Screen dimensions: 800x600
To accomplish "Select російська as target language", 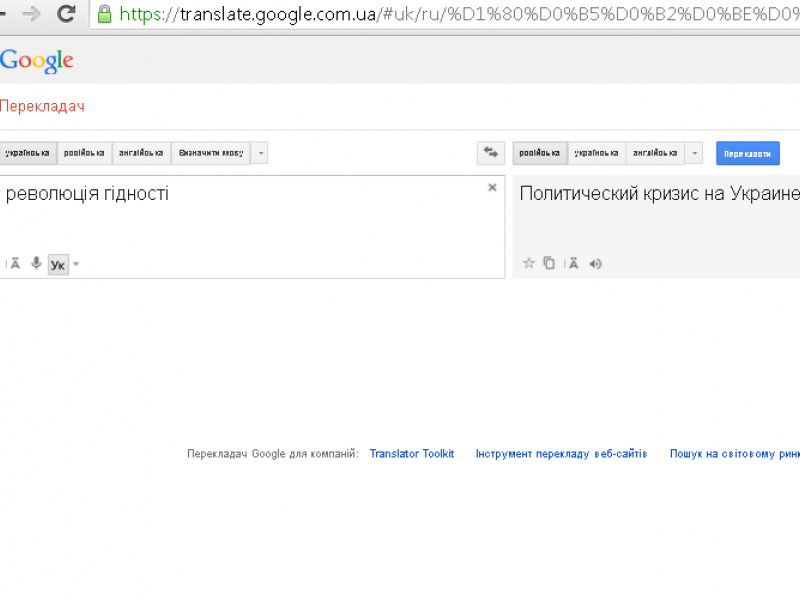I will tap(540, 153).
